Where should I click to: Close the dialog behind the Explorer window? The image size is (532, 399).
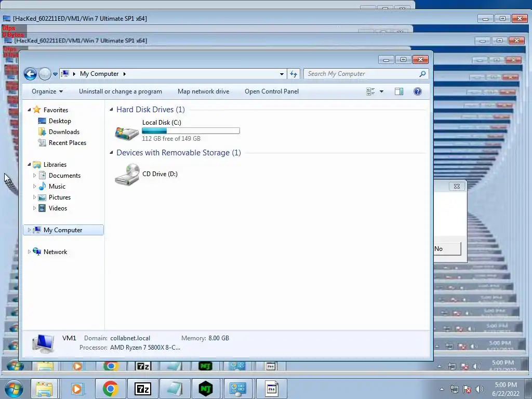[x=457, y=187]
